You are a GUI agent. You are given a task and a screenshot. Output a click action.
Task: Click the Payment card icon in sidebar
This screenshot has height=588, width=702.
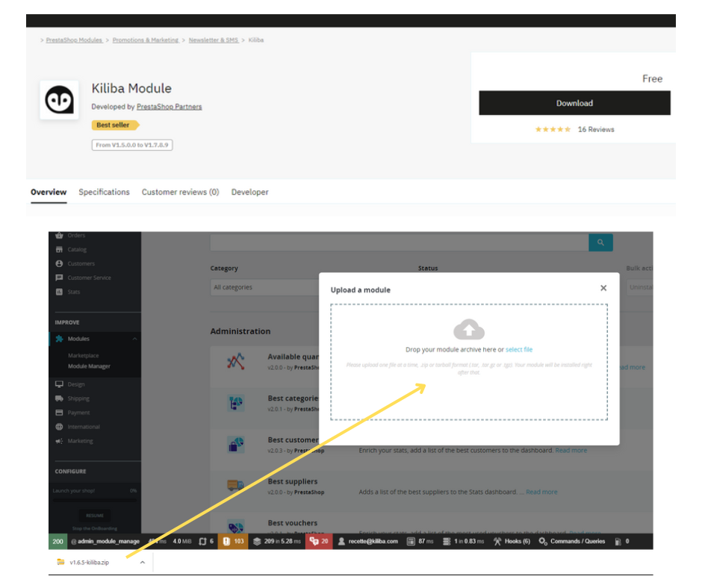[59, 413]
